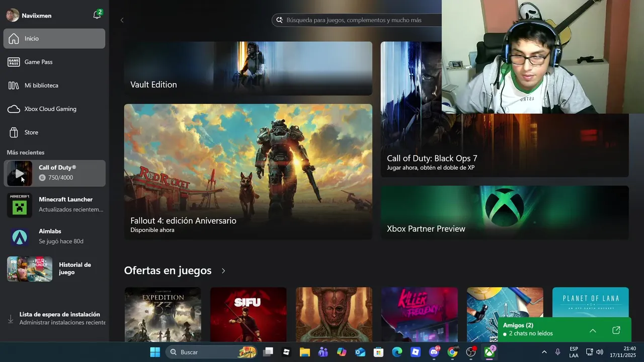Click the search magnifier icon in the Xbox app
Viewport: 644px width, 362px height.
click(280, 20)
